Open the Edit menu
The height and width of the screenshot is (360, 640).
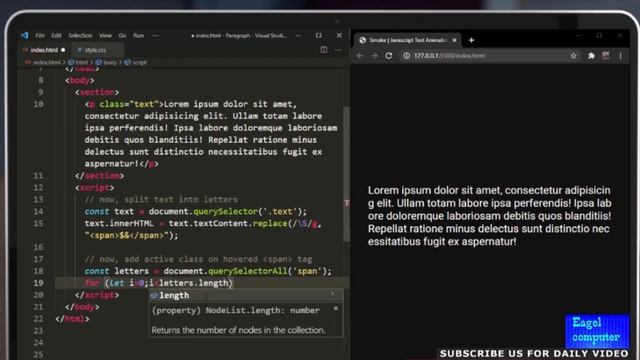56,36
